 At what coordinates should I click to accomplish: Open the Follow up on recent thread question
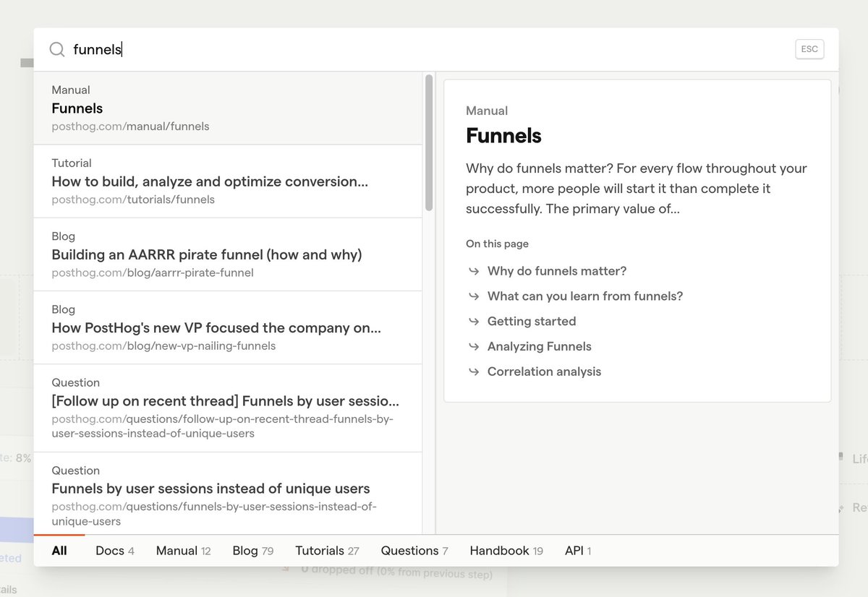tap(228, 408)
